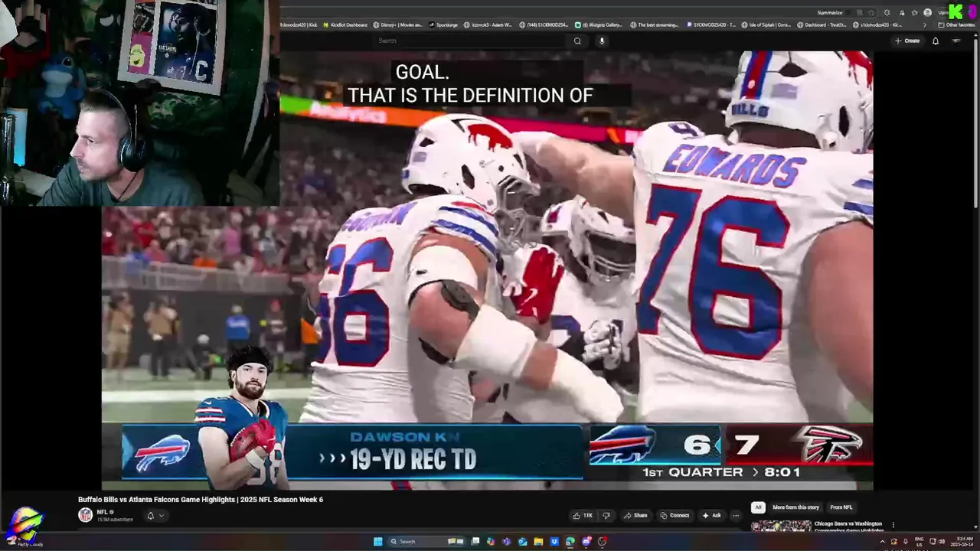Click the Summarize button in browser toolbar
The width and height of the screenshot is (980, 551).
coord(830,12)
